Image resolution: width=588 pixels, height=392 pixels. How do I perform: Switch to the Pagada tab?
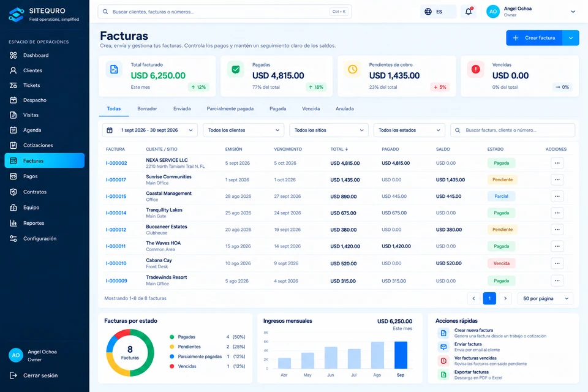pyautogui.click(x=278, y=109)
